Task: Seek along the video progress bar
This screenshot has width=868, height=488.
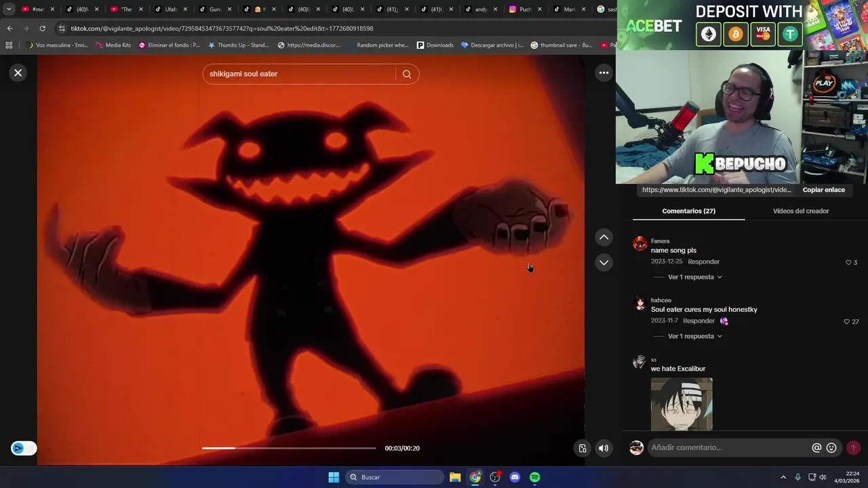Action: (x=289, y=448)
